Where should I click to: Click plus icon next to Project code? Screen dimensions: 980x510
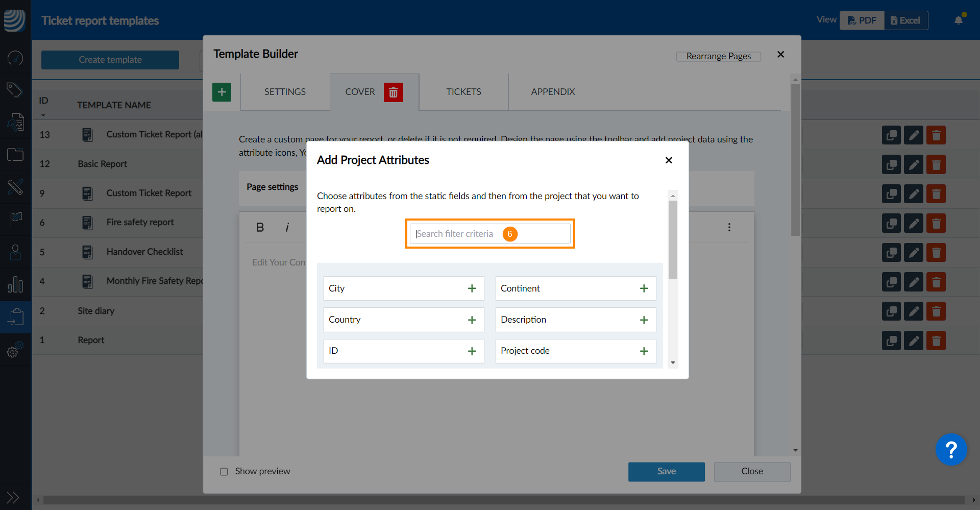(x=644, y=351)
